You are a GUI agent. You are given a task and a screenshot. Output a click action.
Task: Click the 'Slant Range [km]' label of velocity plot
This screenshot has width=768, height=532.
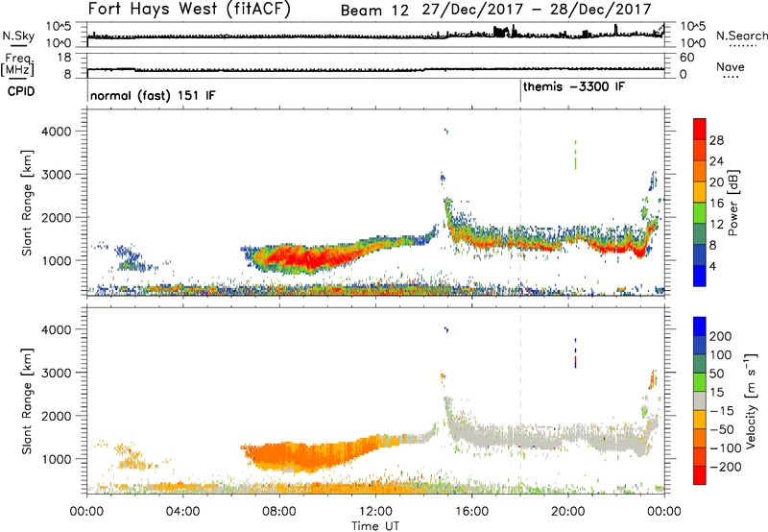(x=27, y=401)
